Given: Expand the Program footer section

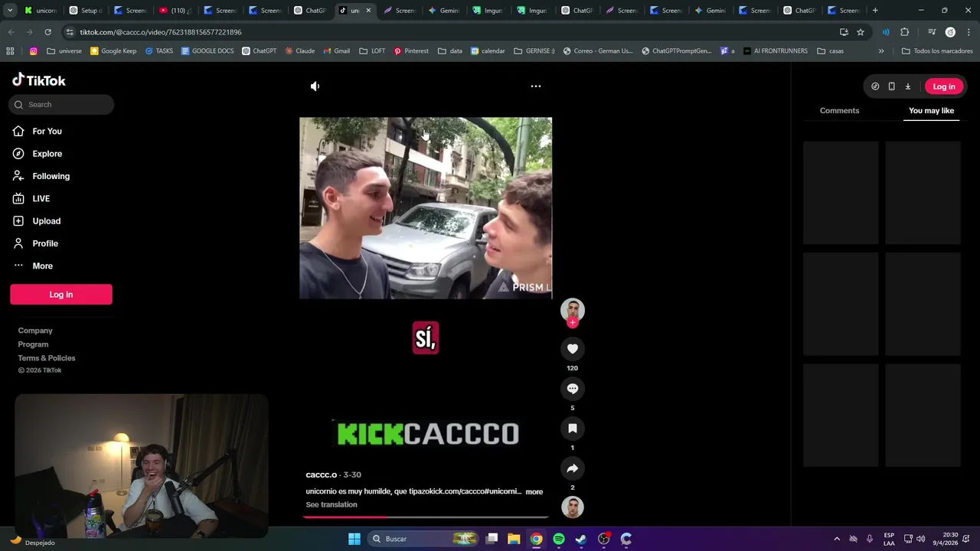Looking at the screenshot, I should (x=33, y=344).
